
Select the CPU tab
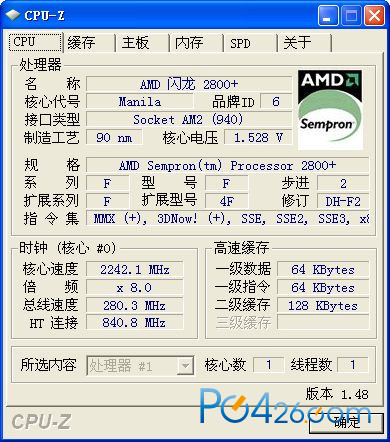pos(36,42)
